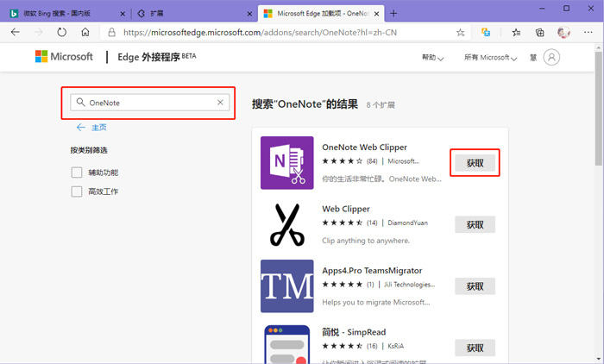Viewport: 604px width, 364px height.
Task: Expand the 所有 Microsoft dropdown
Action: (x=490, y=58)
